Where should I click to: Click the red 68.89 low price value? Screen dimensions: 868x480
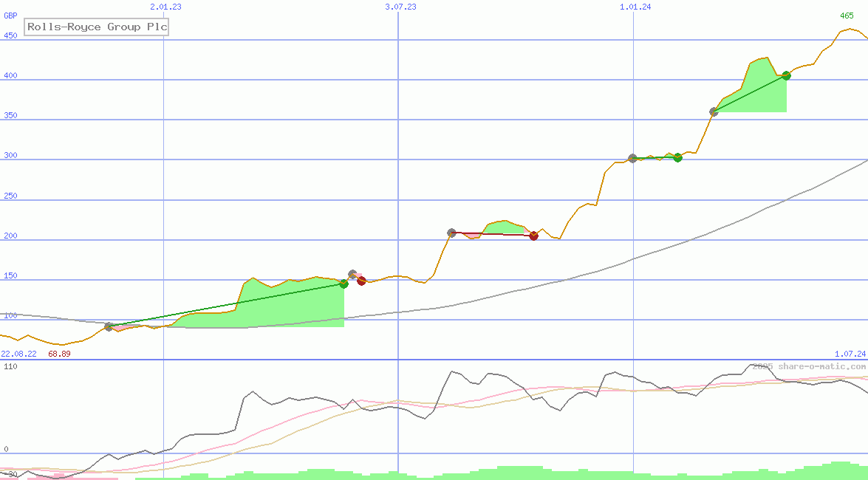[x=59, y=353]
